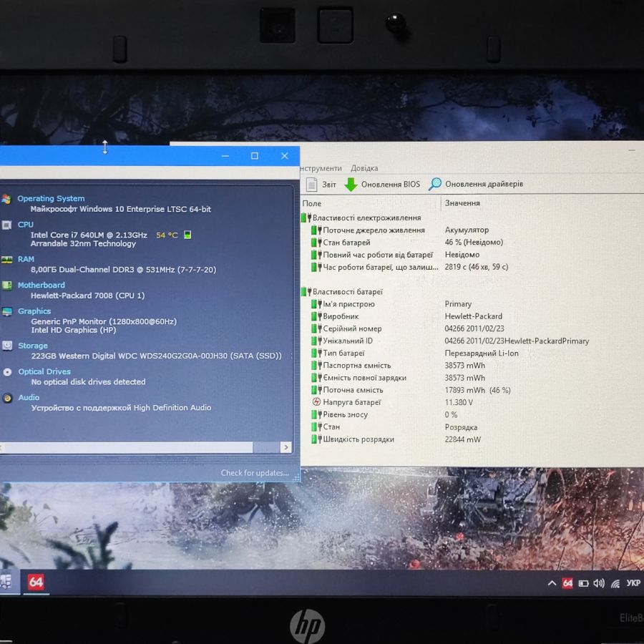Maximize the Speccy window
644x644 pixels.
pos(255,156)
